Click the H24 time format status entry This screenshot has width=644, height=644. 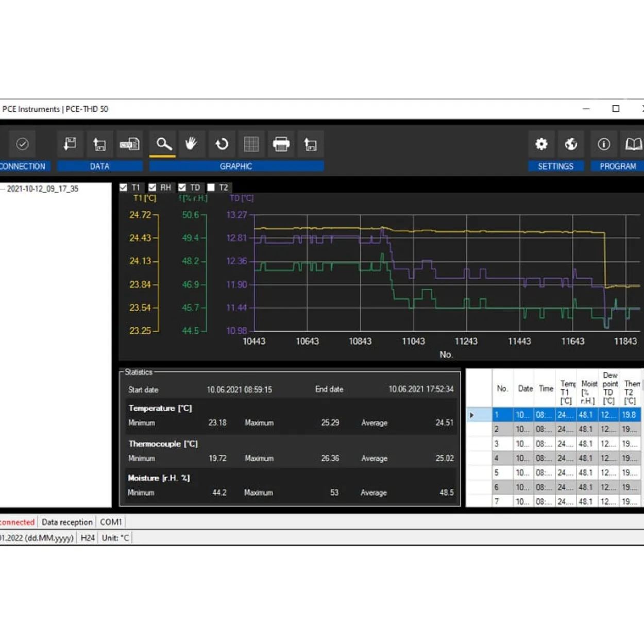click(x=88, y=538)
